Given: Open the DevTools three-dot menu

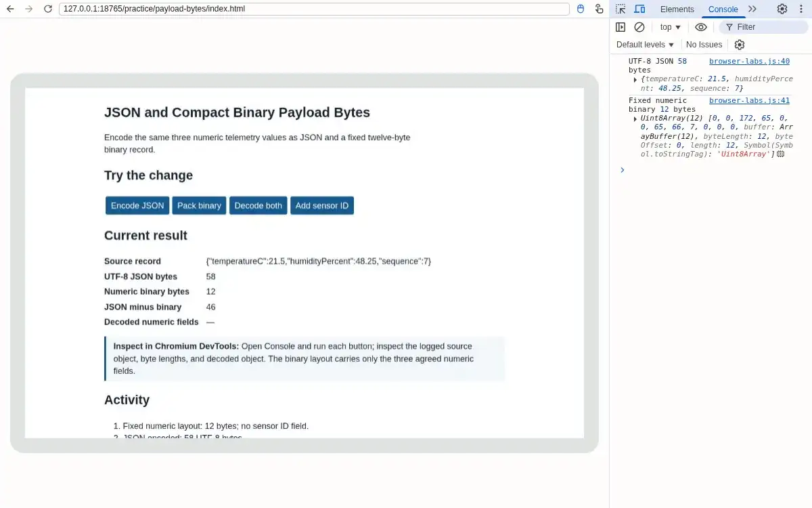Looking at the screenshot, I should tap(800, 9).
